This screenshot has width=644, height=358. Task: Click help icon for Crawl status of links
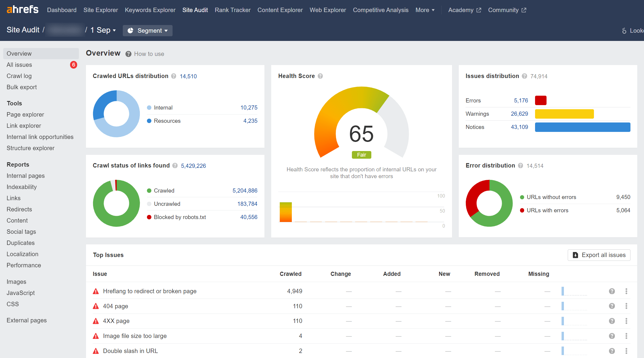(x=175, y=165)
